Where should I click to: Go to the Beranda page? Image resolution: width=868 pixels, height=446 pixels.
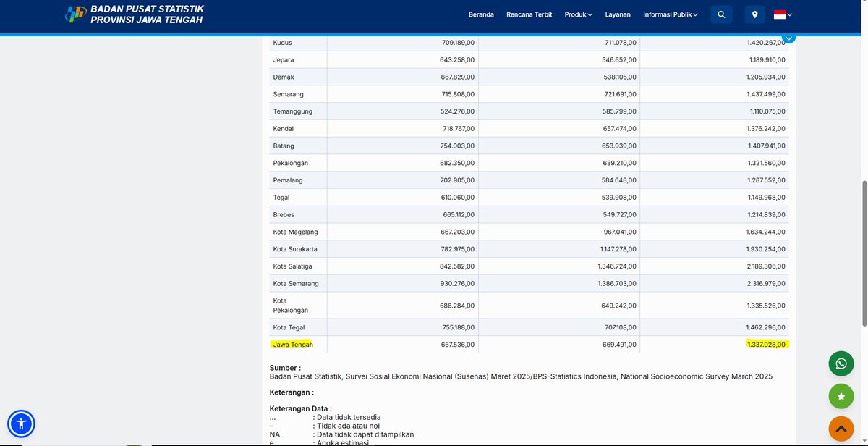point(481,14)
